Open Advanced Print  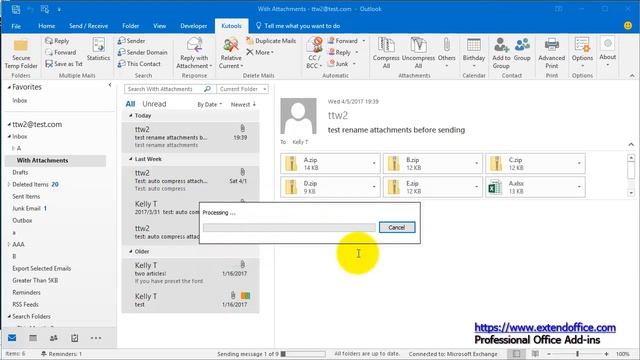(x=551, y=53)
